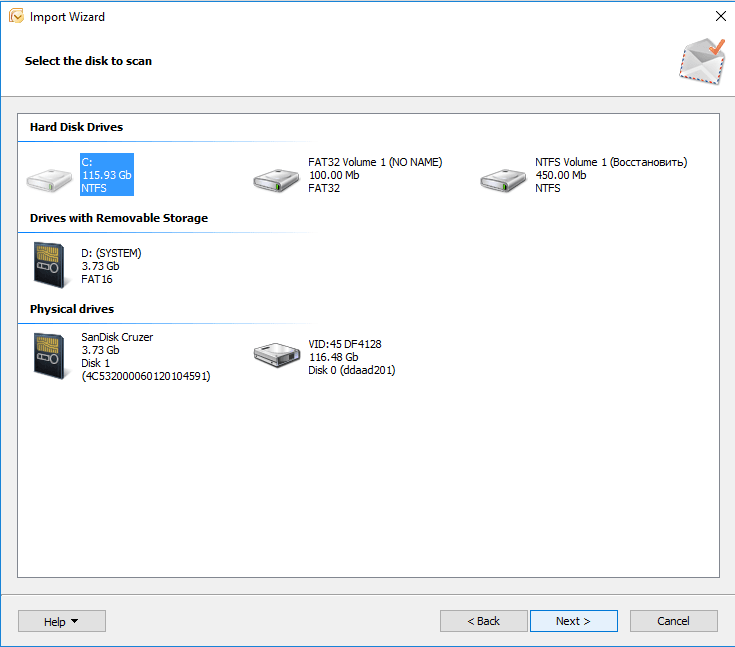Viewport: 735px width, 647px height.
Task: Click the D: (SYSTEM) 3.73 Gb label
Action: coord(111,265)
